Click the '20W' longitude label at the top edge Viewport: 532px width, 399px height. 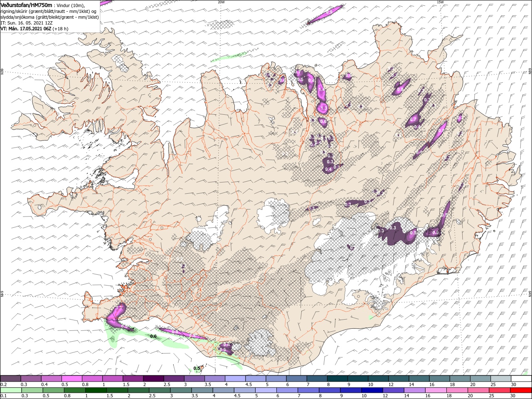(x=221, y=2)
